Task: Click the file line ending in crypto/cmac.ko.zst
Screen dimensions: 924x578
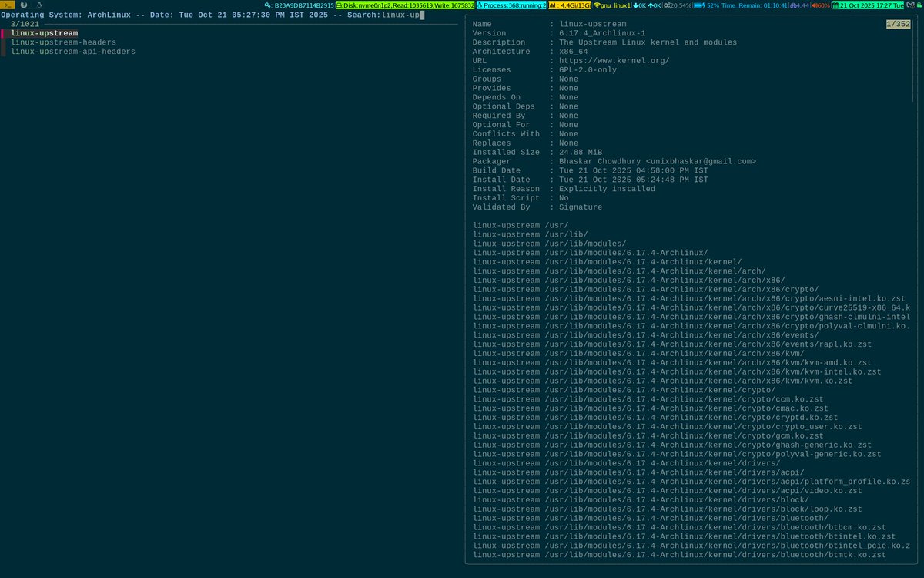Action: (x=651, y=408)
